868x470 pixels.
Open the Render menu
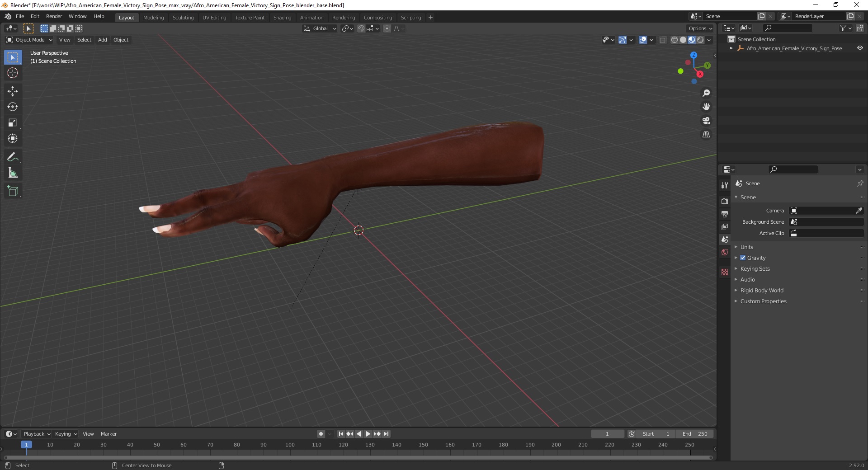54,16
